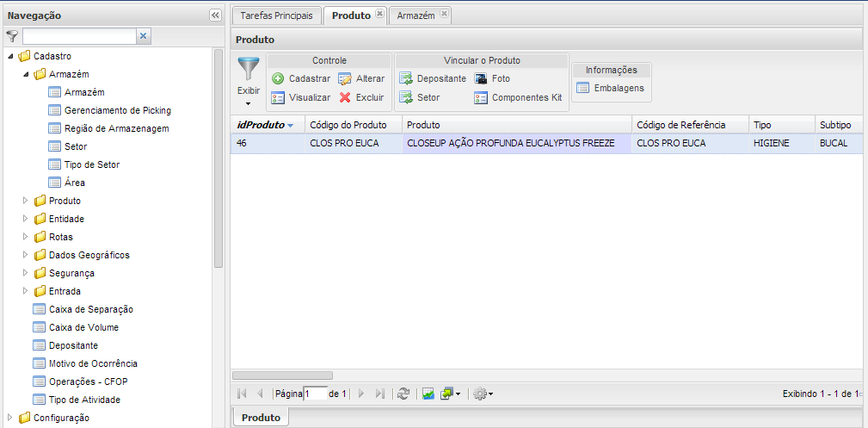Select row cell with id 46

tap(268, 143)
